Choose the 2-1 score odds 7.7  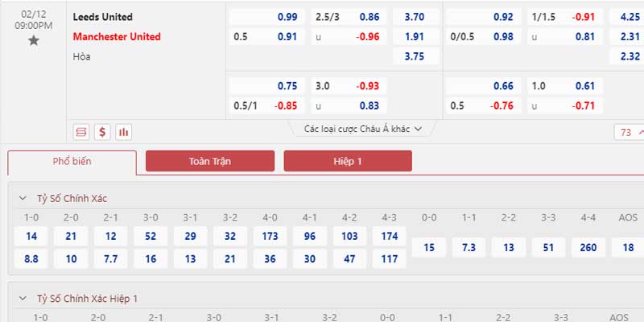[x=110, y=258]
